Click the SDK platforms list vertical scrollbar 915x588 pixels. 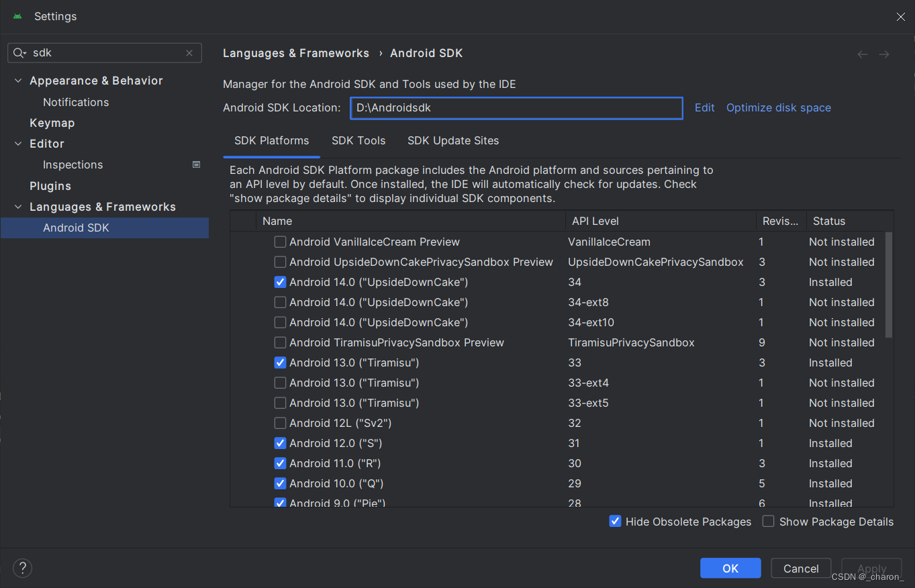point(889,285)
